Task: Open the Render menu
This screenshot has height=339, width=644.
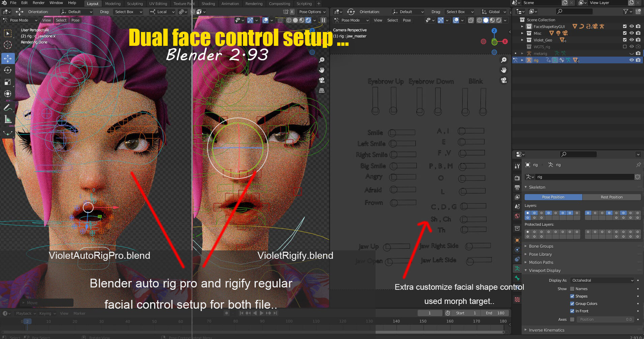Action: (x=38, y=3)
